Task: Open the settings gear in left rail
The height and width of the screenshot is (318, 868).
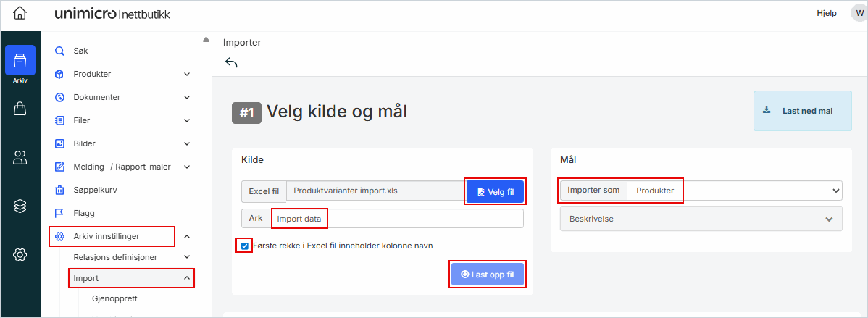Action: click(x=20, y=254)
